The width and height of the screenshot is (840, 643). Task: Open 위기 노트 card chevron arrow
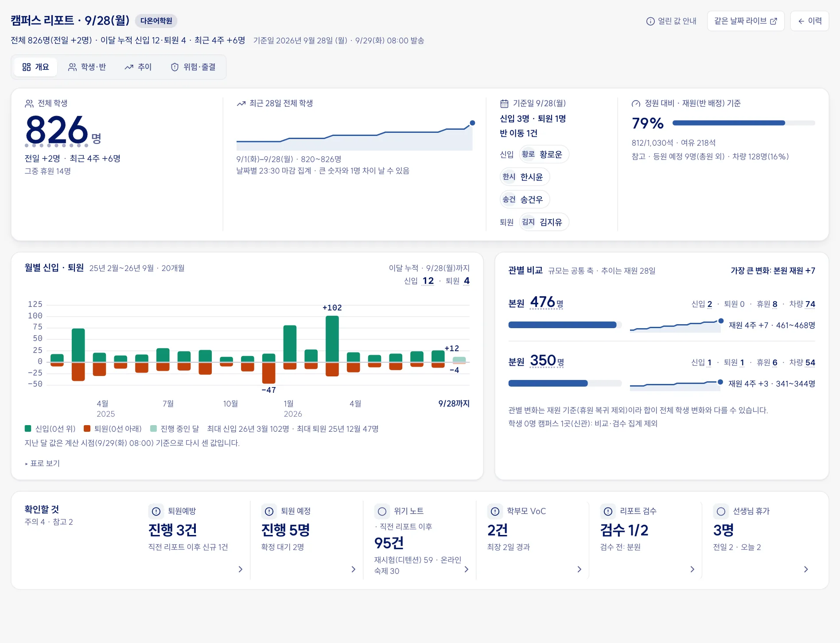(x=466, y=569)
